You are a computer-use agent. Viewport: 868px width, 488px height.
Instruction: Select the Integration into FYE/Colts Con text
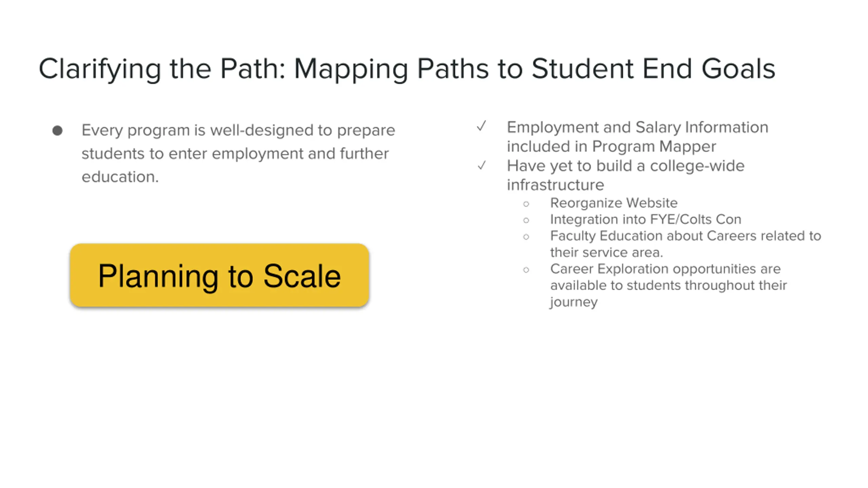[x=646, y=220]
